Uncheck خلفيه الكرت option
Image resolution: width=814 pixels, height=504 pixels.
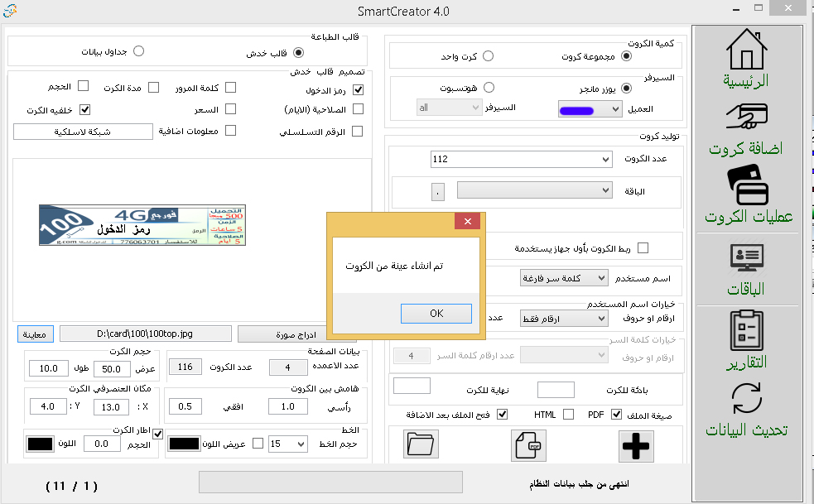pos(86,109)
